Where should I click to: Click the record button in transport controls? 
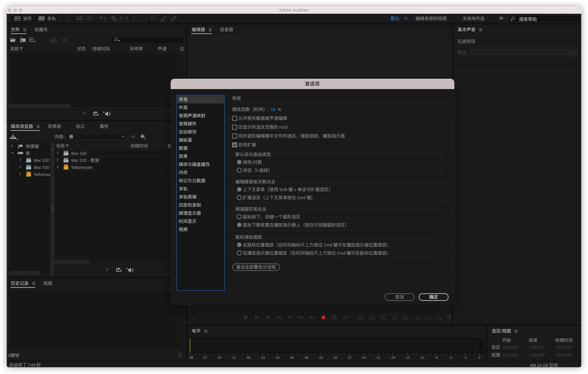(323, 317)
